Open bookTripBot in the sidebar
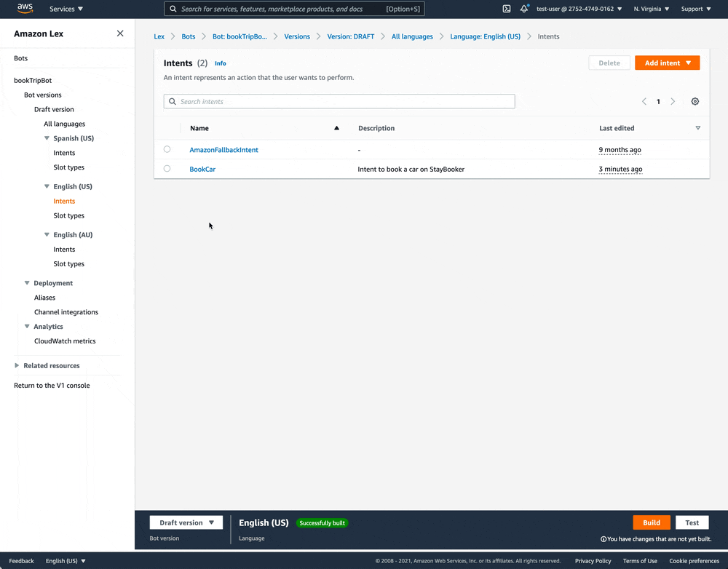This screenshot has width=728, height=569. pyautogui.click(x=33, y=80)
